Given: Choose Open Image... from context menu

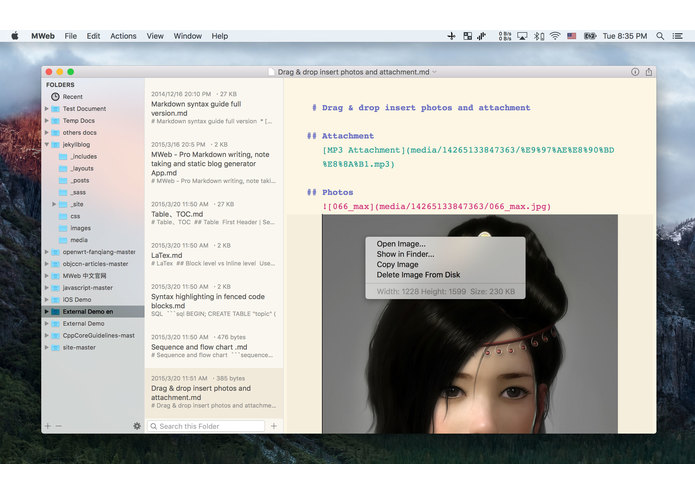Looking at the screenshot, I should tap(445, 244).
